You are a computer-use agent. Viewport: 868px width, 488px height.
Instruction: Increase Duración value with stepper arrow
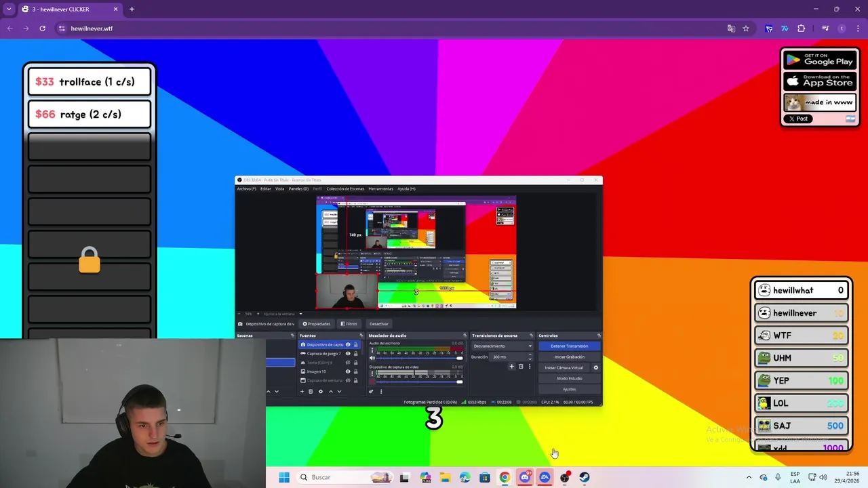[x=530, y=354]
